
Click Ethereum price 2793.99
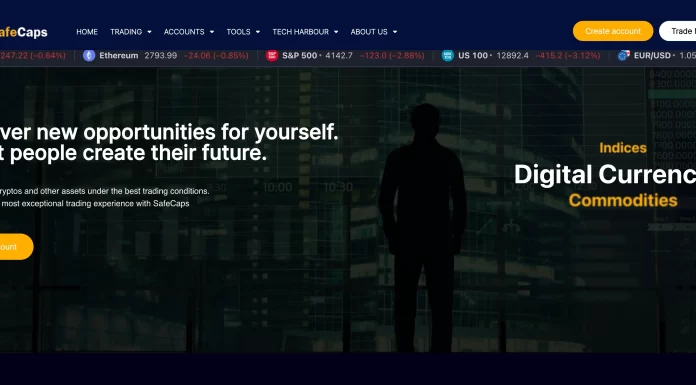(161, 56)
